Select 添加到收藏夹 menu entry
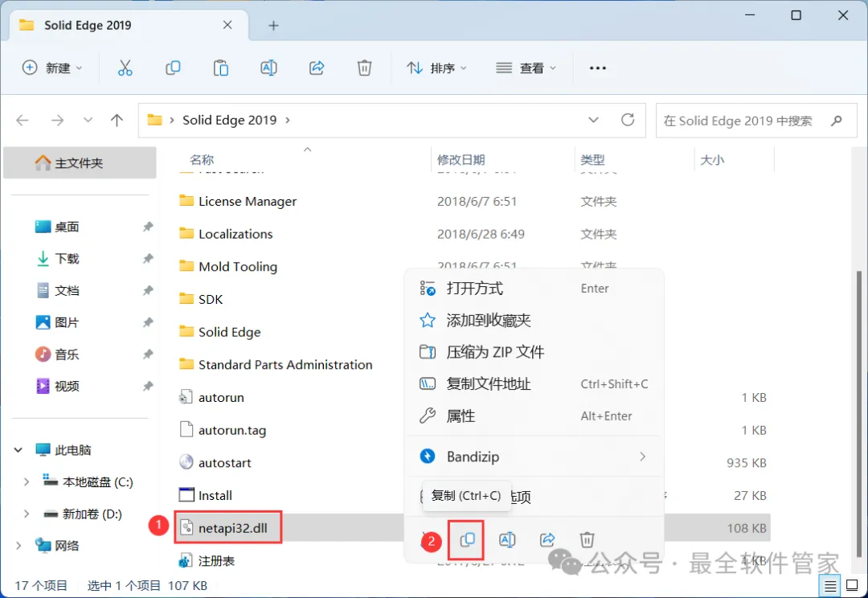The width and height of the screenshot is (868, 598). tap(534, 320)
